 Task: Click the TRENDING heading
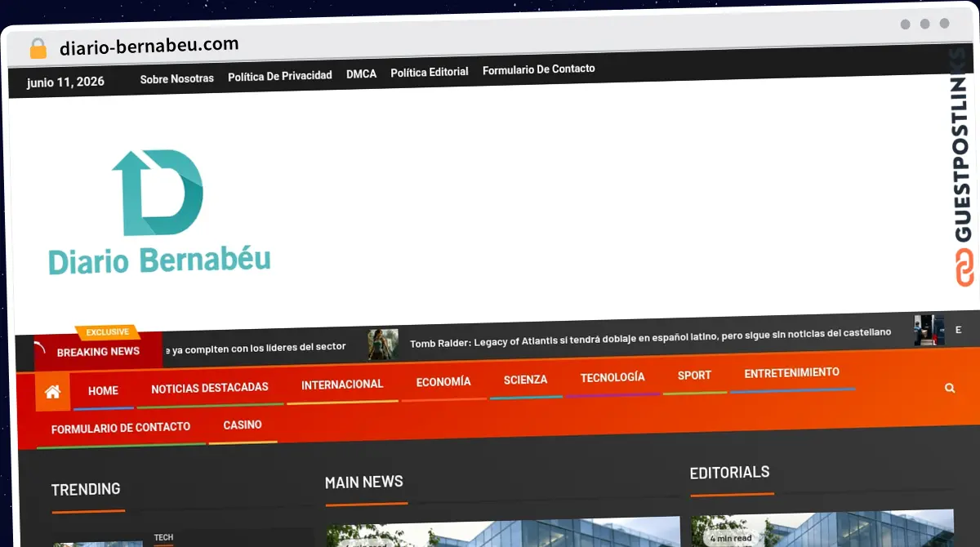86,489
